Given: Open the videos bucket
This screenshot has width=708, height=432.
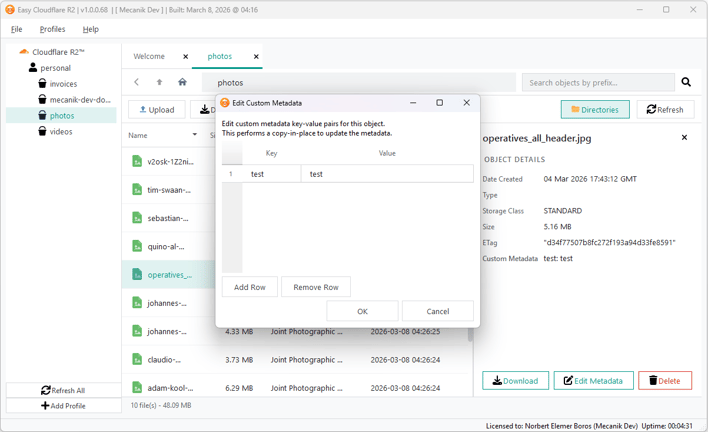Looking at the screenshot, I should coord(61,131).
